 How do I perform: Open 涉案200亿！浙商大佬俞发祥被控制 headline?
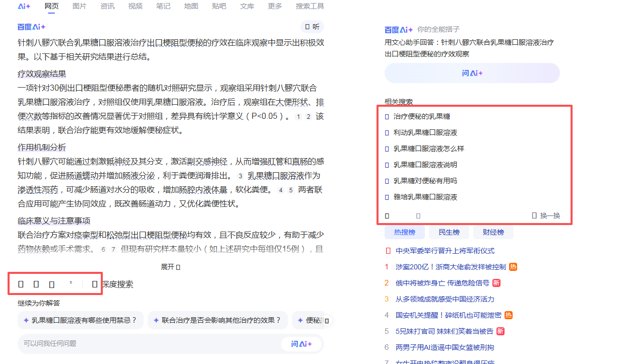[451, 267]
